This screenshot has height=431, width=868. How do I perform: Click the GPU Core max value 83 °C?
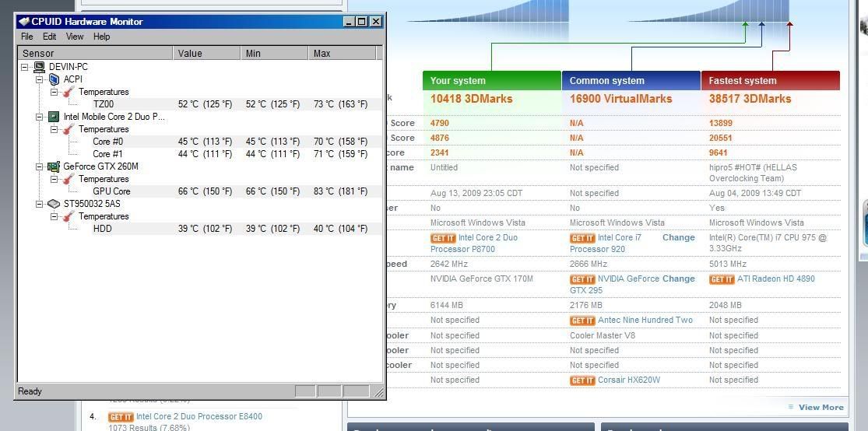(340, 191)
